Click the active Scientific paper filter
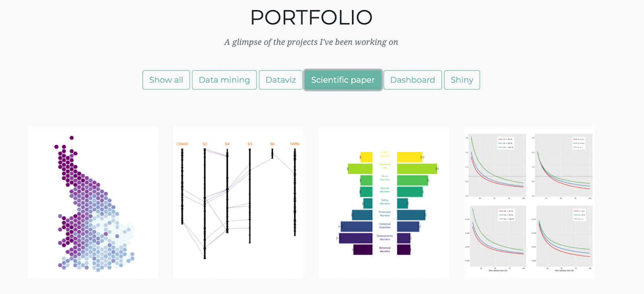 pos(343,80)
